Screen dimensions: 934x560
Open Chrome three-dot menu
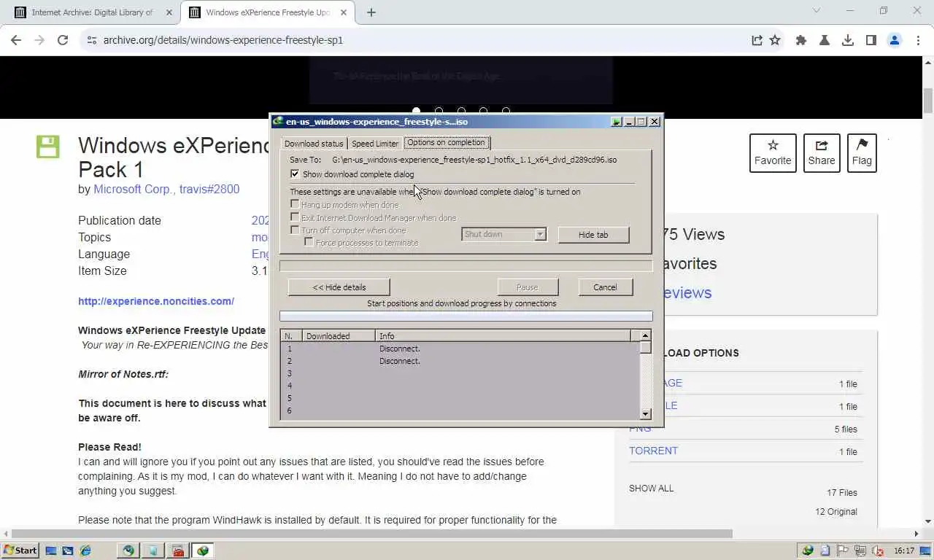pyautogui.click(x=918, y=40)
